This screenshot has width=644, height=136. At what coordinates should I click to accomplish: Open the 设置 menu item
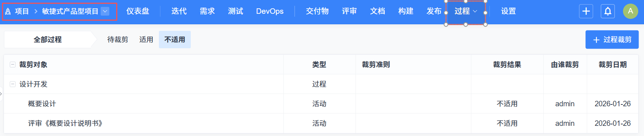(x=509, y=11)
